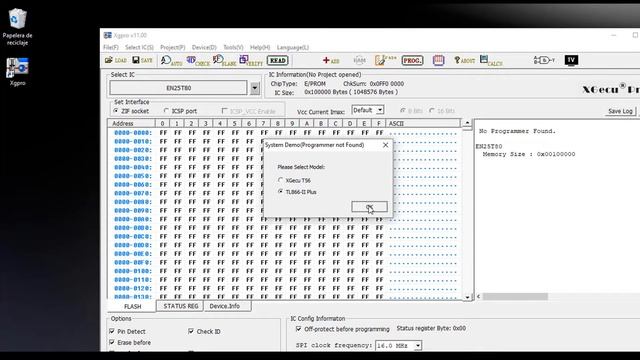Click the SAVE toolbar icon

point(142,60)
